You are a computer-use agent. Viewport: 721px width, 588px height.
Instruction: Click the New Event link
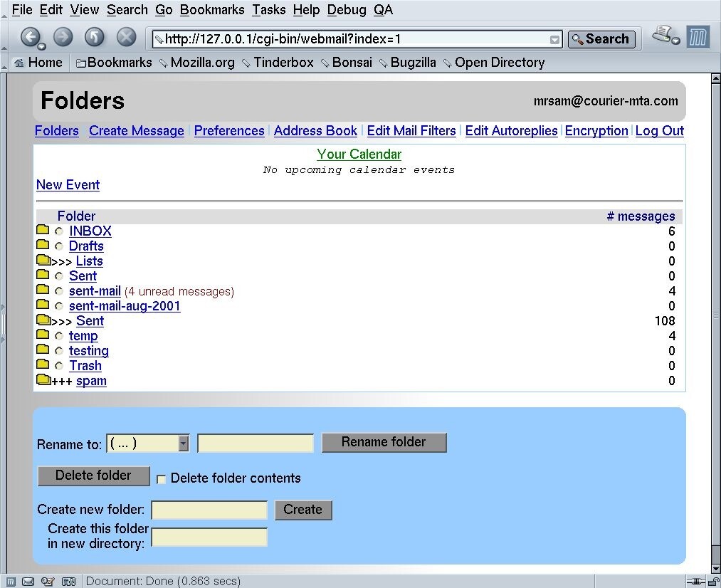tap(68, 184)
